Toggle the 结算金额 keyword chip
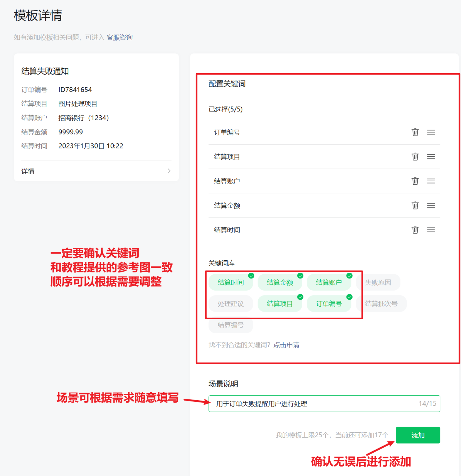The height and width of the screenshot is (476, 461). (280, 282)
